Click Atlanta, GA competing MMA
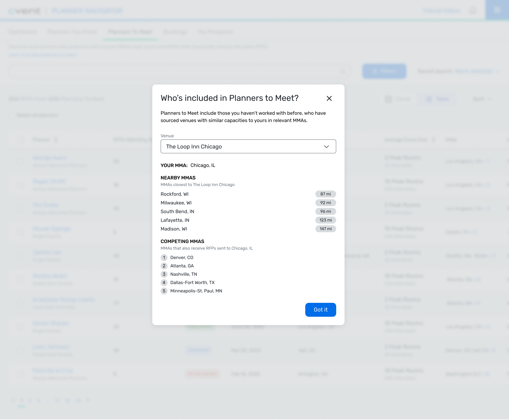This screenshot has height=420, width=509. tap(182, 266)
